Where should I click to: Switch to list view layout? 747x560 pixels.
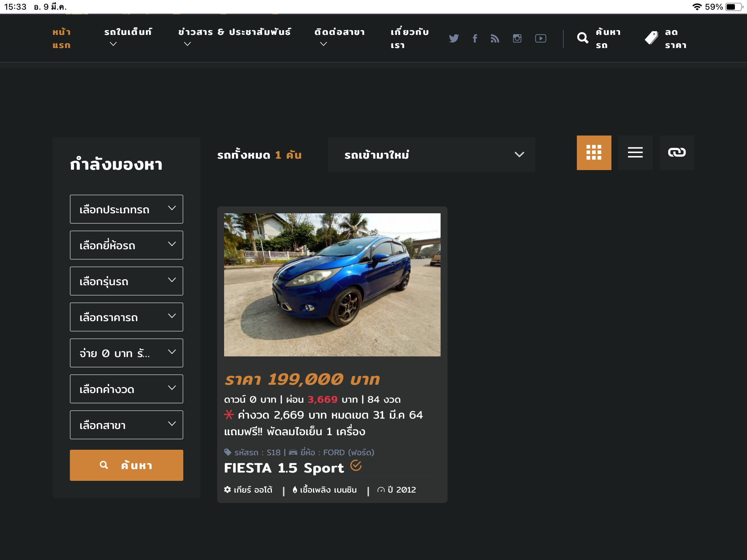point(635,152)
